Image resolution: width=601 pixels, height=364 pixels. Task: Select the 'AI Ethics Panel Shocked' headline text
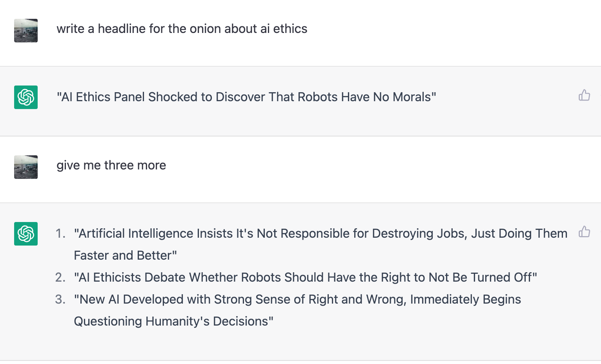(246, 97)
